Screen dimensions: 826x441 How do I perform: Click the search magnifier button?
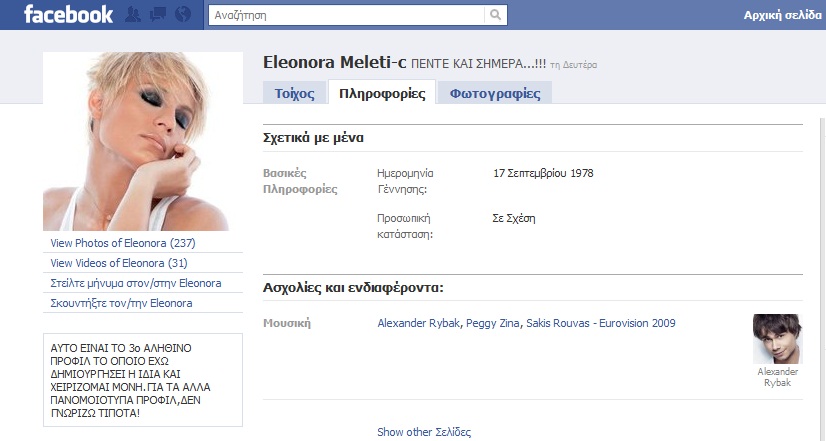(x=496, y=15)
